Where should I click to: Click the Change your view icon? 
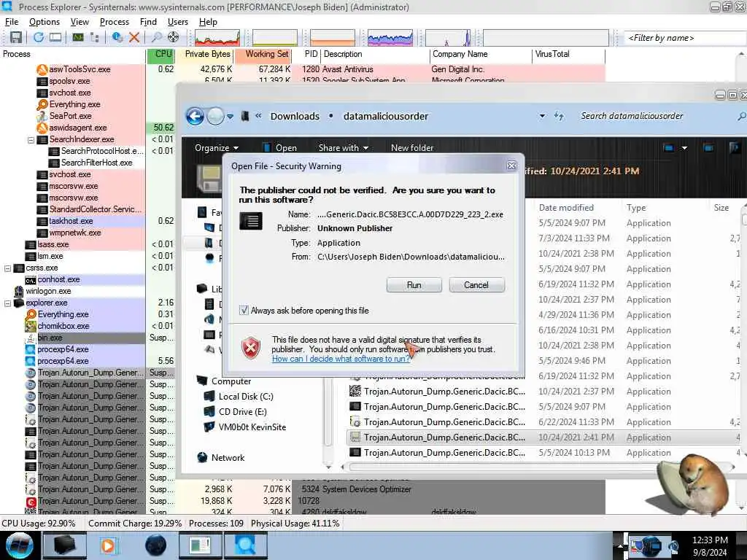point(669,148)
